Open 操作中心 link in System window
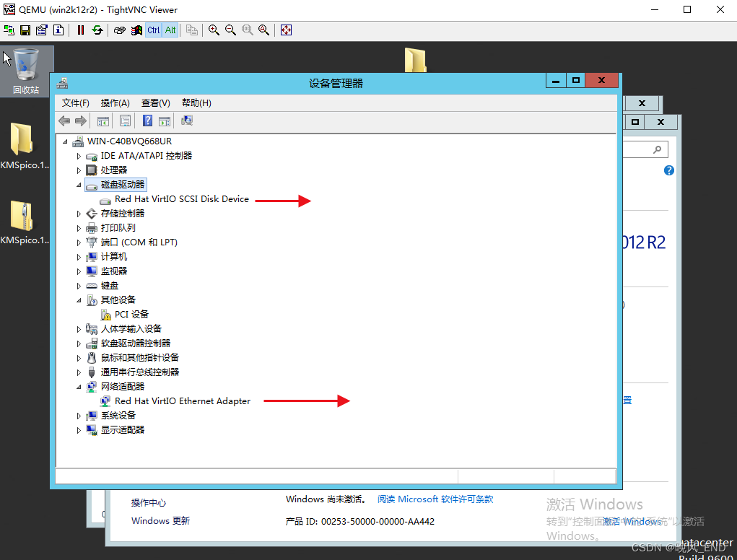Viewport: 737px width, 560px height. point(149,503)
